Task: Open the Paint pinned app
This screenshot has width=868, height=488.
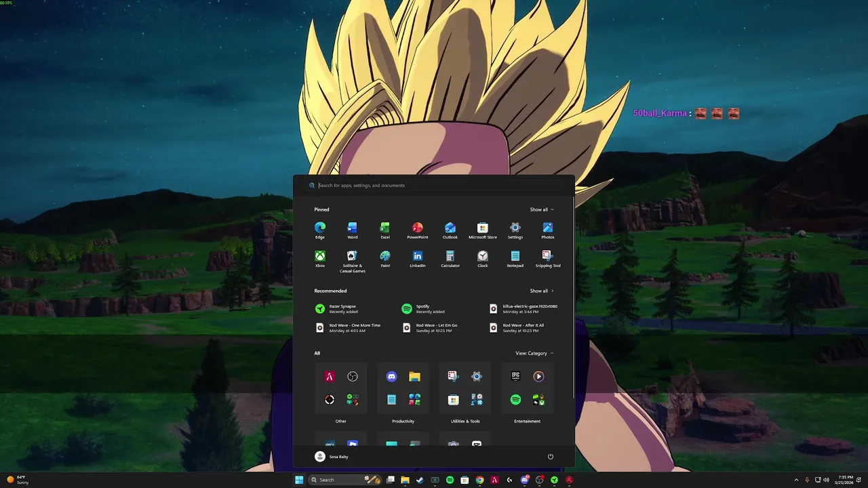Action: [x=384, y=259]
